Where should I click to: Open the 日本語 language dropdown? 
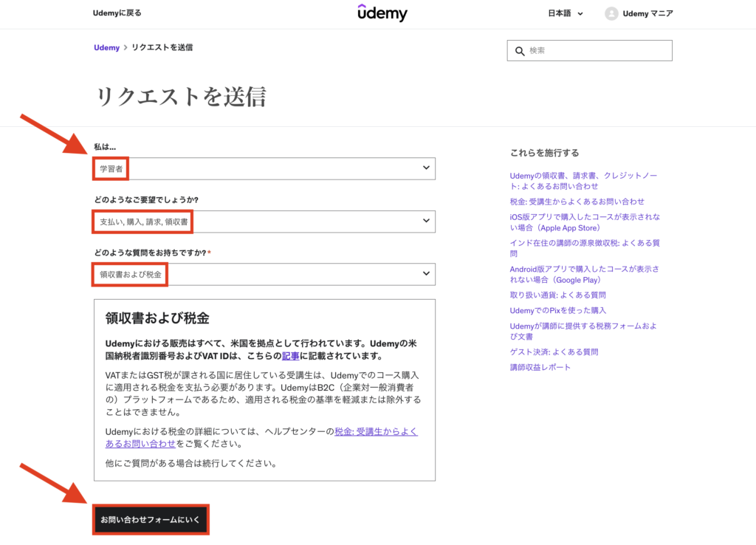click(x=566, y=13)
